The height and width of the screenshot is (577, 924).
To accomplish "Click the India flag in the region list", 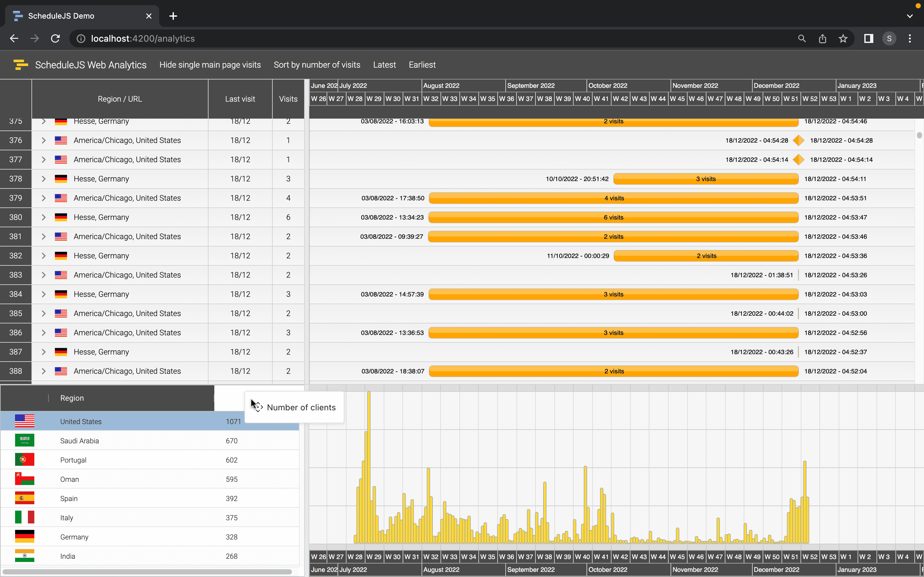I will click(24, 556).
